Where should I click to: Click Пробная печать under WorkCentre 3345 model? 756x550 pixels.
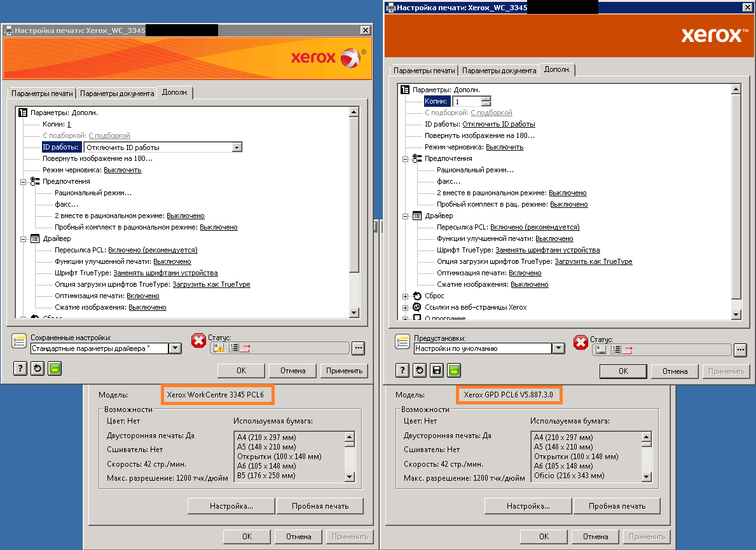pos(320,506)
